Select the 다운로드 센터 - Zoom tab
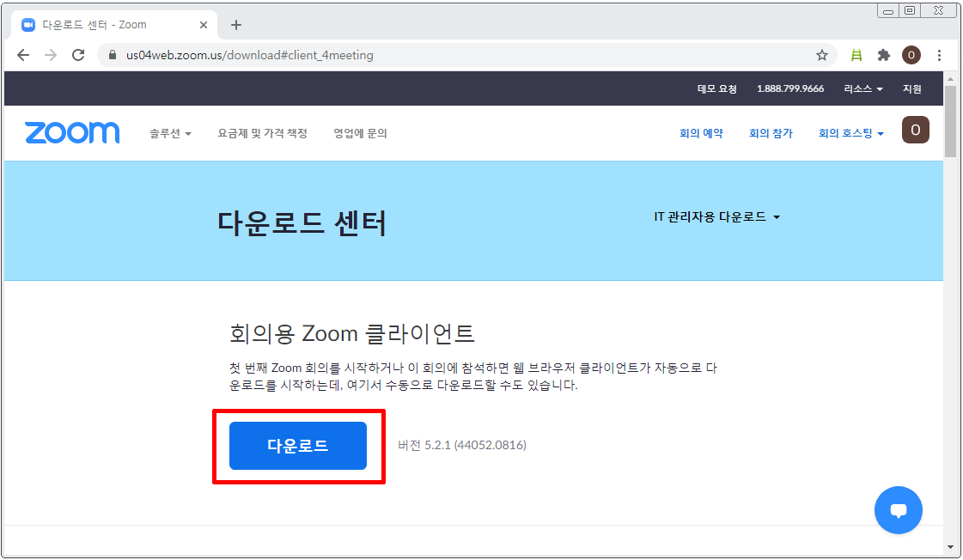The height and width of the screenshot is (560, 963). (x=113, y=25)
